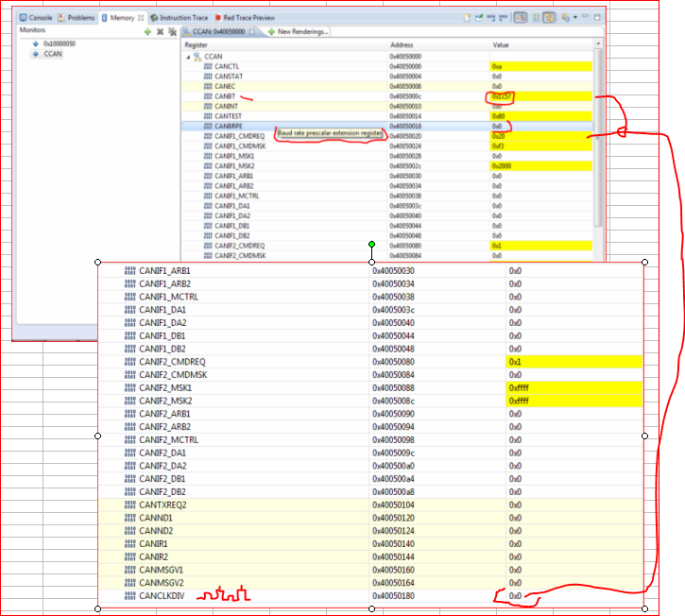Click the 0x2000 value of CANIF1_MSK2
Image resolution: width=685 pixels, height=616 pixels.
pos(502,166)
